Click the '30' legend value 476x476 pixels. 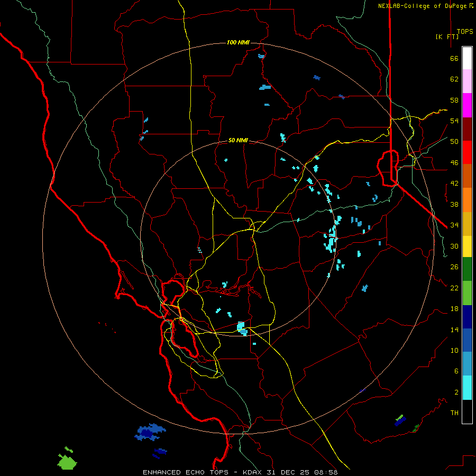click(x=454, y=246)
